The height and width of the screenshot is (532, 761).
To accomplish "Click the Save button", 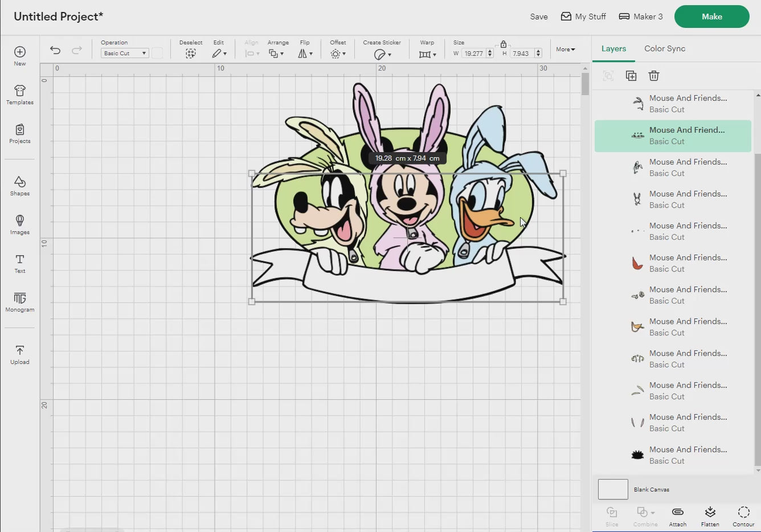I will [539, 17].
